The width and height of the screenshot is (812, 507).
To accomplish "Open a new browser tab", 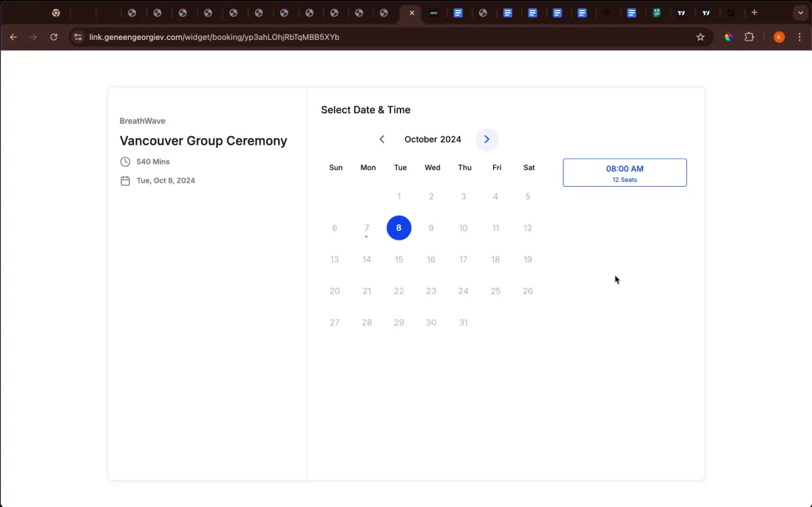I will coord(754,13).
